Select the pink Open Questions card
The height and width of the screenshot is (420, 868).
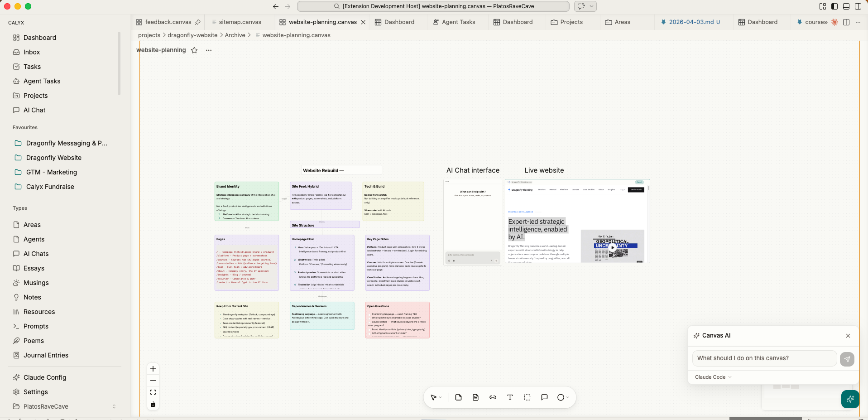397,320
